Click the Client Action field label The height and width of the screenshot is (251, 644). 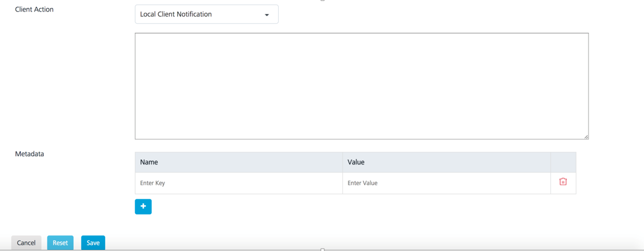(34, 9)
